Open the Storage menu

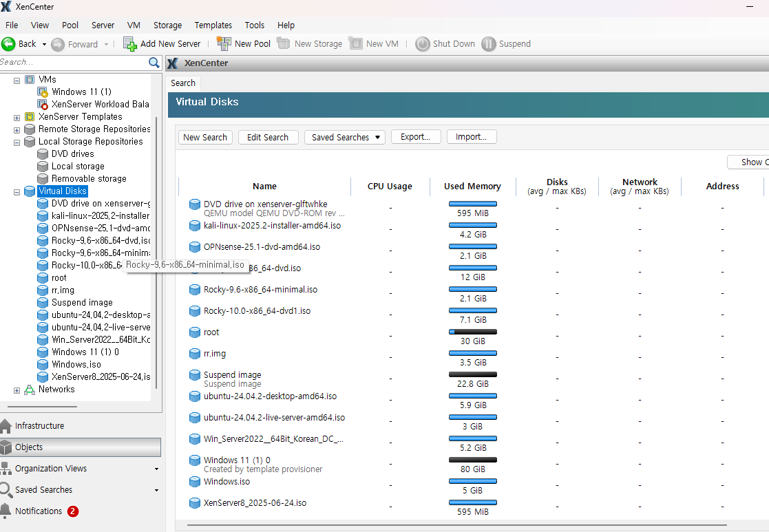pos(167,25)
